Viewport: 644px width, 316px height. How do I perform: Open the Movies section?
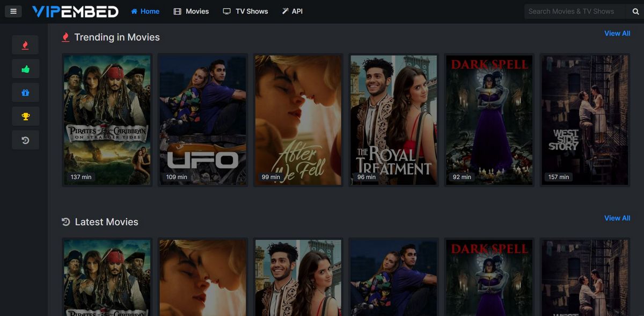click(191, 11)
